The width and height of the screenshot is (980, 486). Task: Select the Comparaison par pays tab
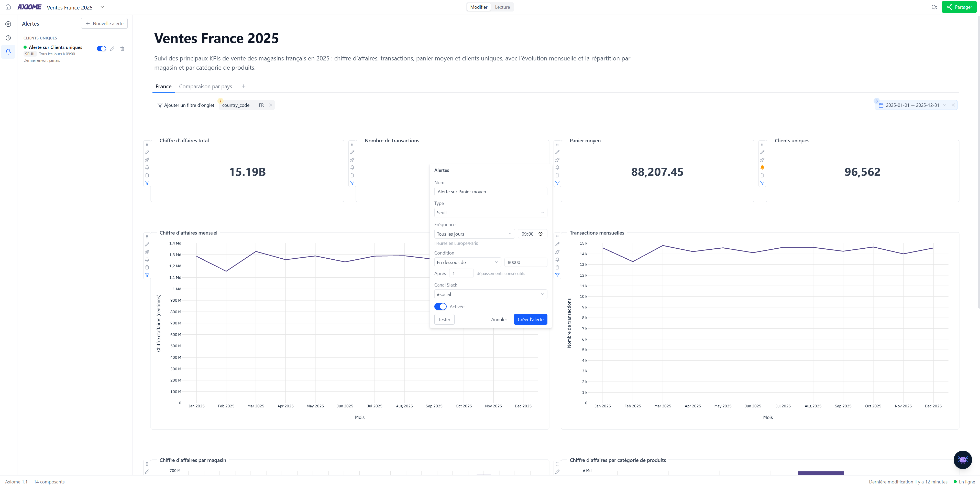coord(205,87)
